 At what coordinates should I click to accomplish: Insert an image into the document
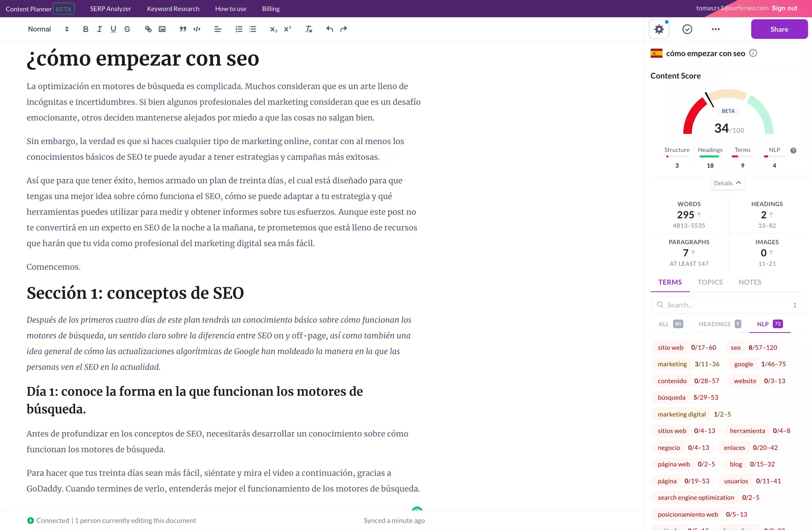(x=162, y=29)
